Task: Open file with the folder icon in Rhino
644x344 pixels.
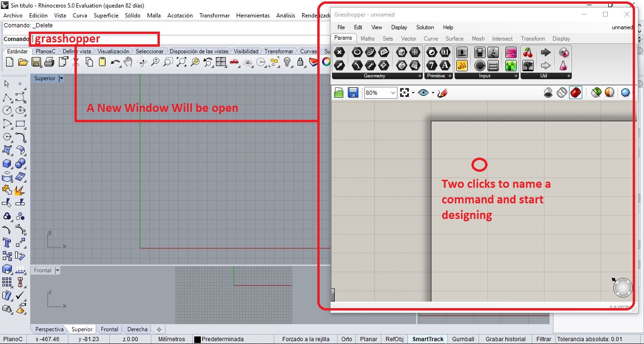Action: (x=23, y=62)
